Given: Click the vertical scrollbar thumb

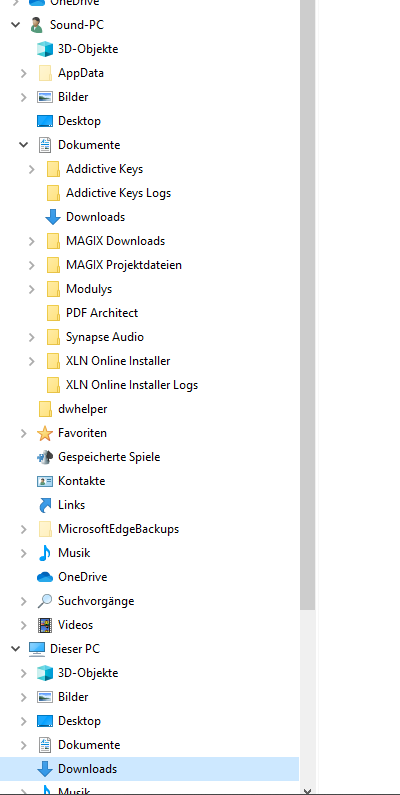Looking at the screenshot, I should click(x=307, y=304).
